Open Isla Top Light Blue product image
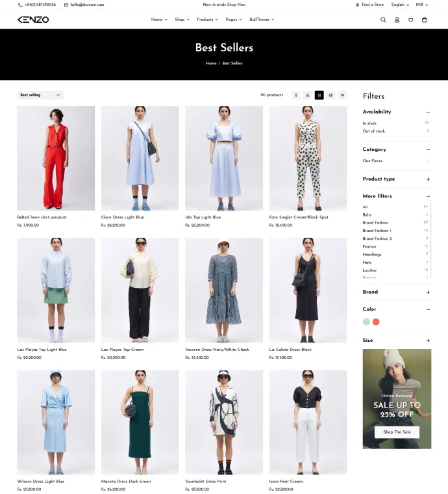The width and height of the screenshot is (448, 494). [224, 158]
